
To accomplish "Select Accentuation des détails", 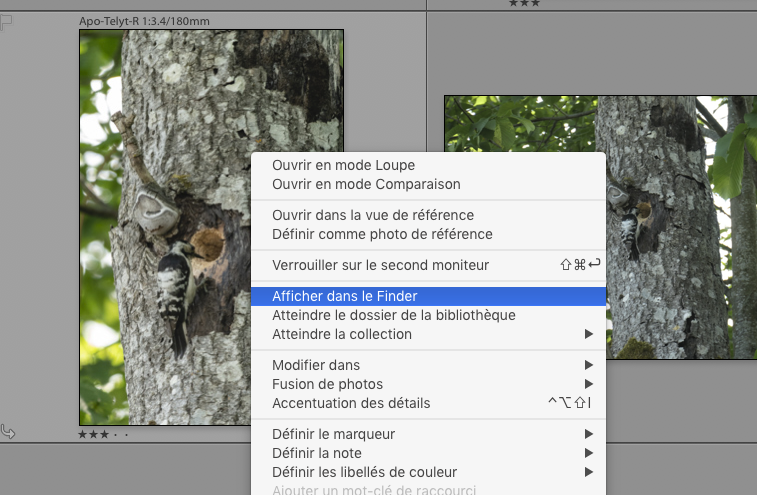I will pyautogui.click(x=351, y=403).
